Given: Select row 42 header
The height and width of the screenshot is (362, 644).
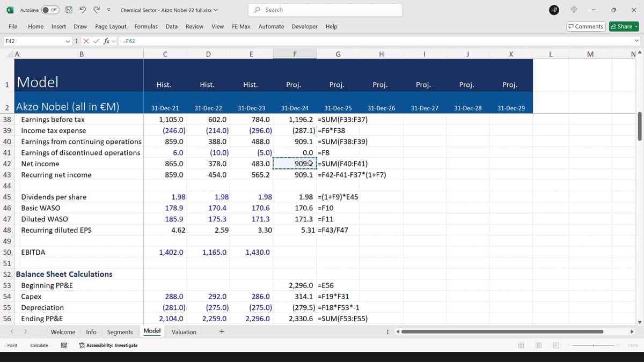Looking at the screenshot, I should point(7,164).
